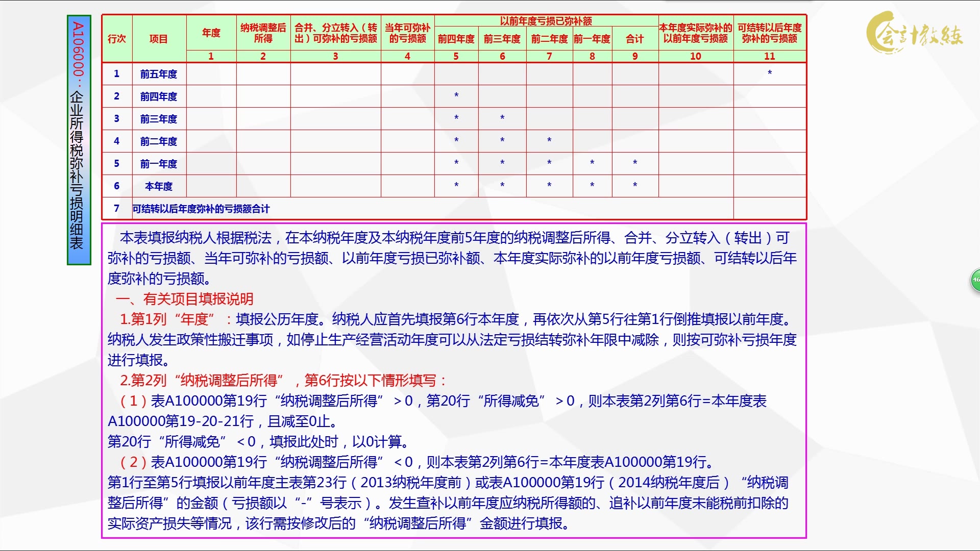Select the 行次 column header
This screenshot has width=980, height=551.
click(x=117, y=39)
